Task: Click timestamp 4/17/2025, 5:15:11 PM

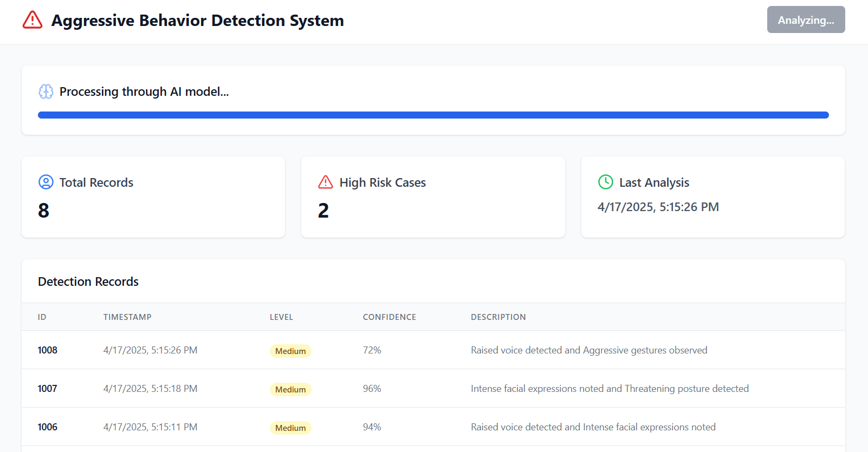Action: [x=150, y=427]
